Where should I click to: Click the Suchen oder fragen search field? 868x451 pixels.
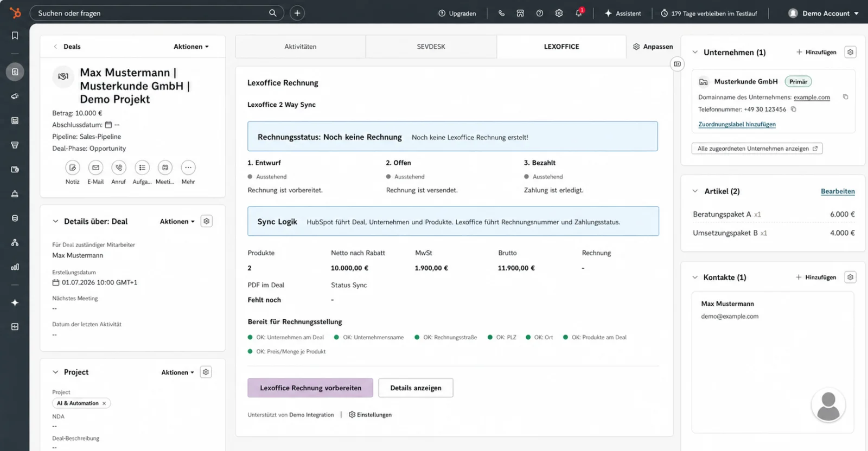pos(157,13)
